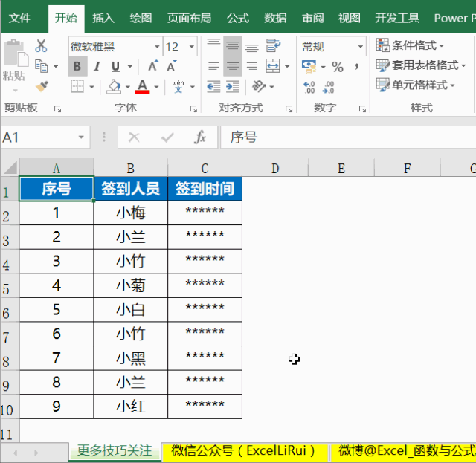Screen dimensions: 476x463
Task: Click the Cut scissors icon
Action: click(41, 46)
